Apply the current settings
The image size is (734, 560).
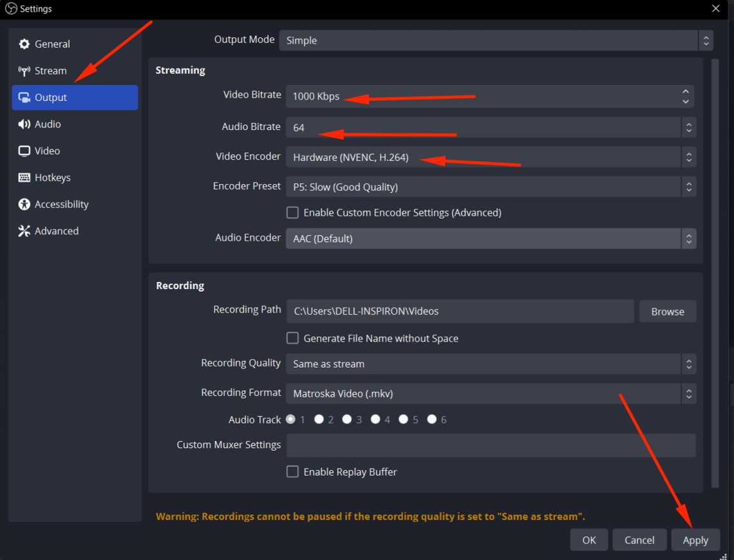[x=695, y=539]
